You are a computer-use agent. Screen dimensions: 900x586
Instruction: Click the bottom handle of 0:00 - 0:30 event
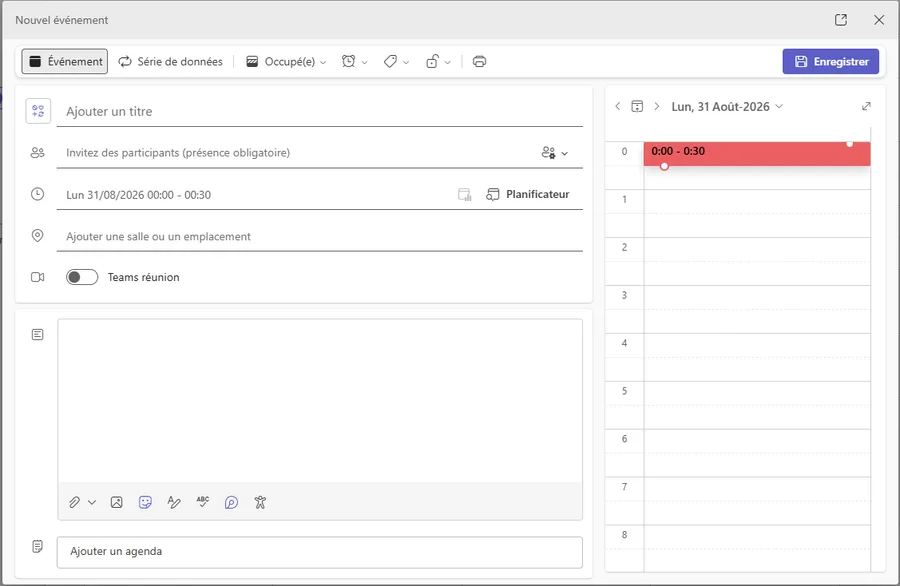[664, 166]
